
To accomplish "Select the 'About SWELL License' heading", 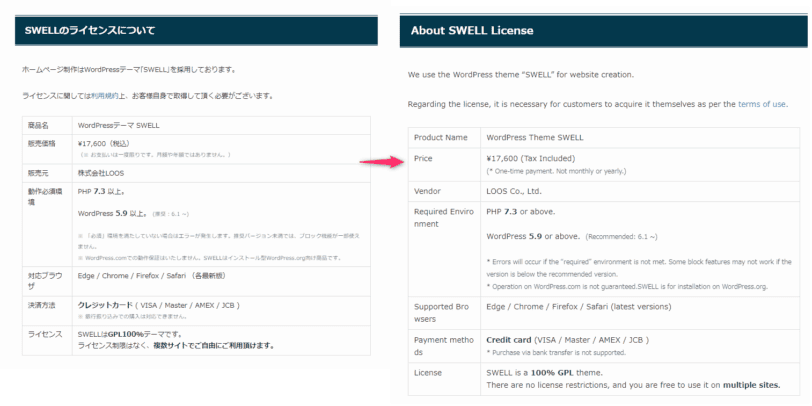I will (x=472, y=30).
